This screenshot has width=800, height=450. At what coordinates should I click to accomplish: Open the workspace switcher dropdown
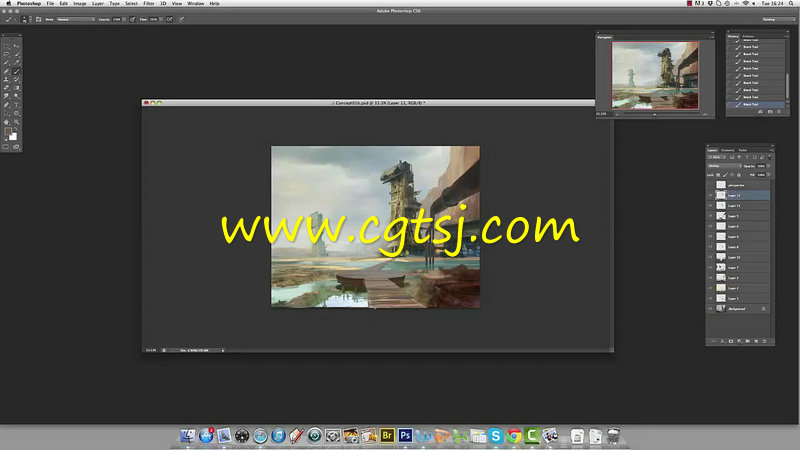click(x=779, y=19)
